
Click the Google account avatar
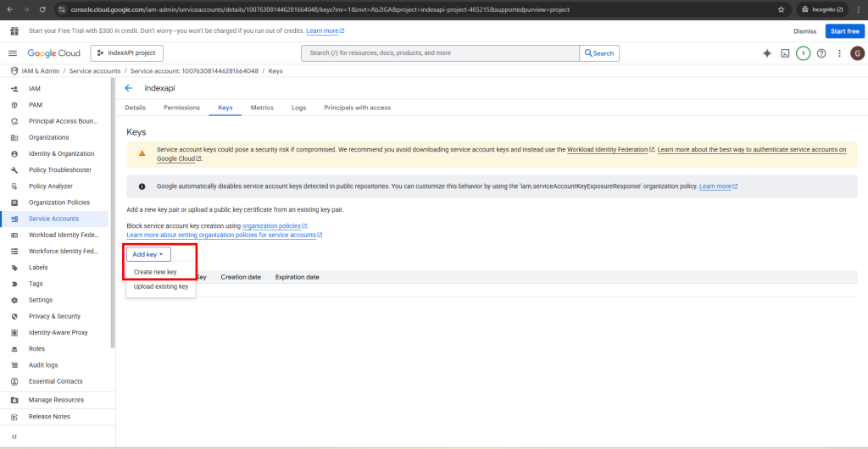point(857,53)
